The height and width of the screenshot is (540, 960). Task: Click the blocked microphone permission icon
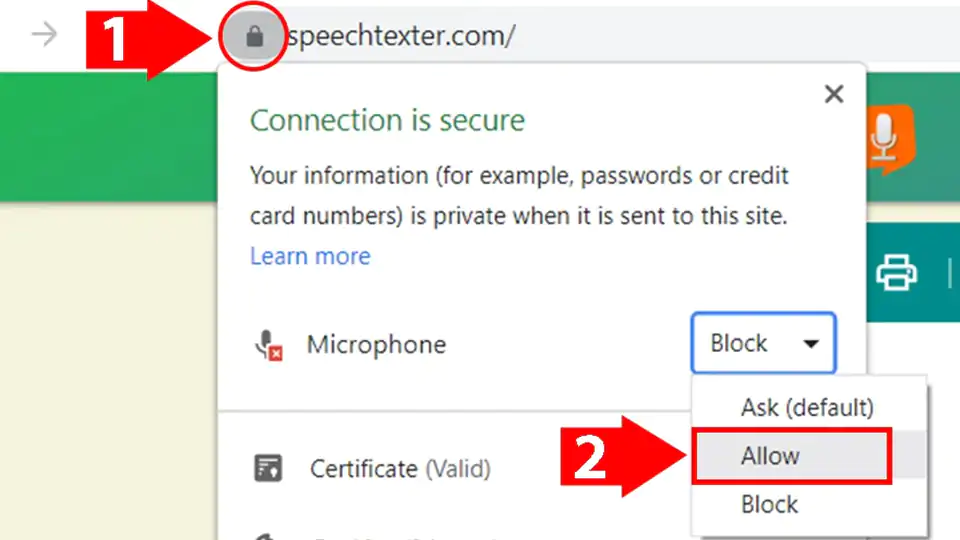tap(268, 346)
